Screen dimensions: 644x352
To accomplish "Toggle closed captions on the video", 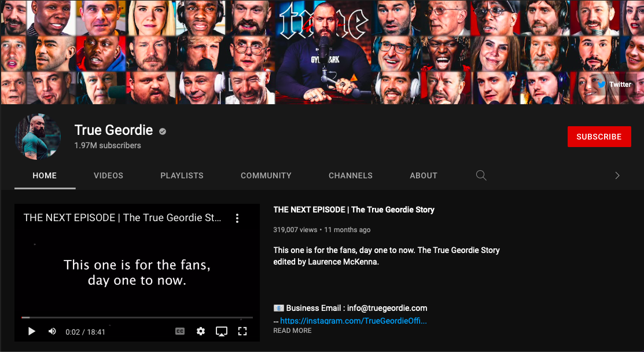I will 180,331.
